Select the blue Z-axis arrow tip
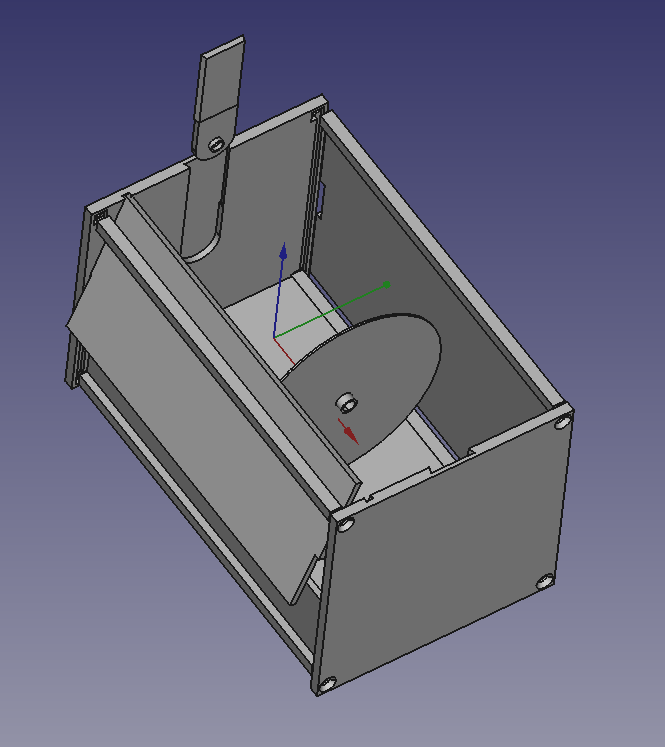Viewport: 665px width, 747px height. click(283, 251)
